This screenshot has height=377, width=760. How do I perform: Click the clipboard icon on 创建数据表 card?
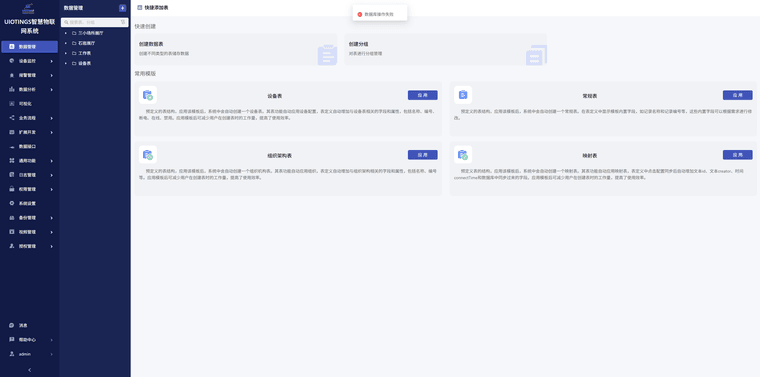tap(327, 55)
